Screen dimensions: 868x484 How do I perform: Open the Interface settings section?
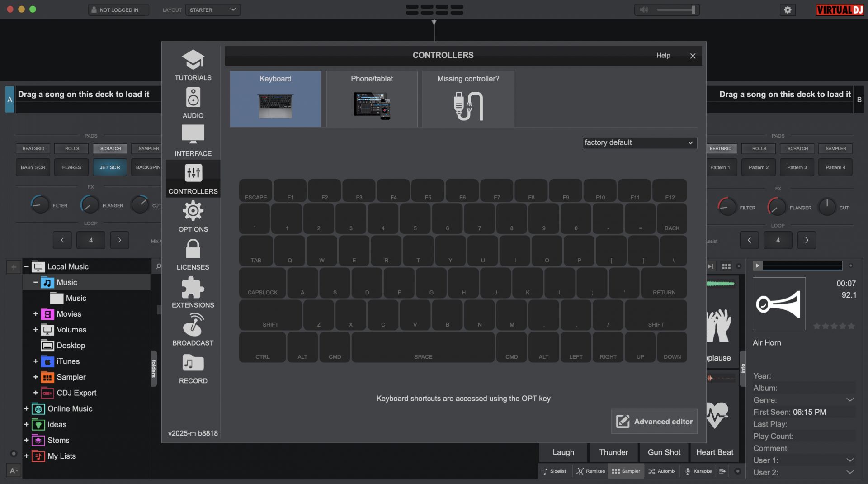click(x=193, y=141)
